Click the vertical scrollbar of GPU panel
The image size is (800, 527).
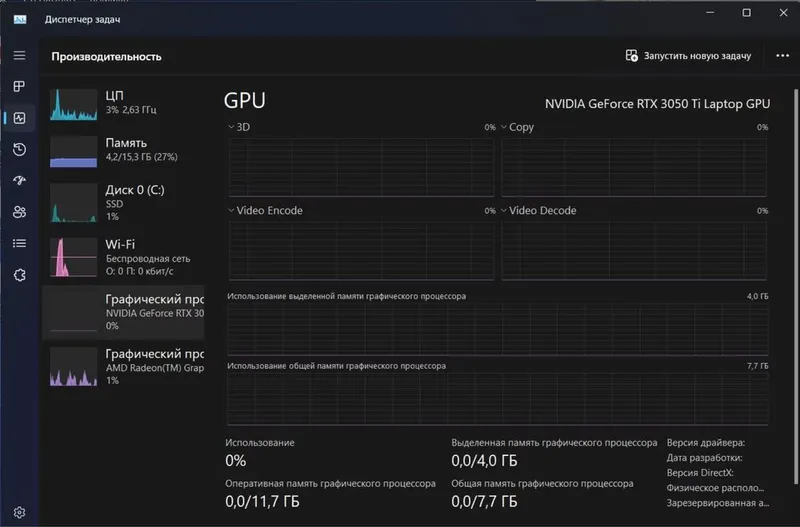point(795,287)
